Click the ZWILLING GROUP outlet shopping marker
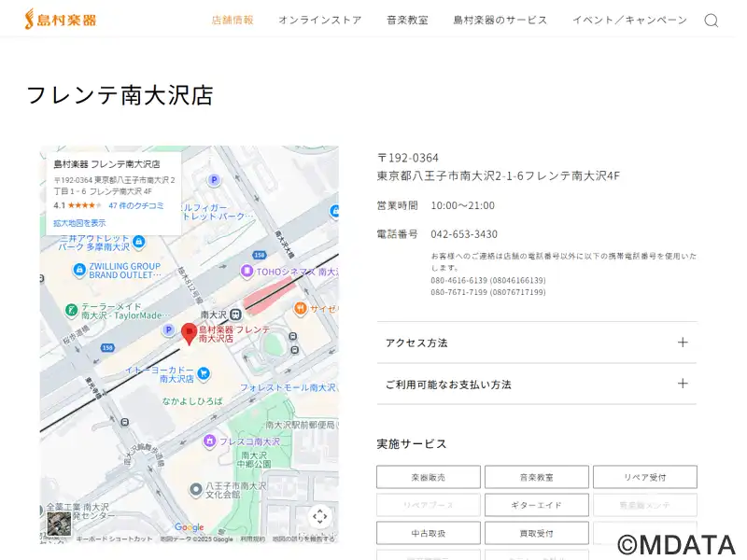This screenshot has height=560, width=747. click(x=80, y=271)
